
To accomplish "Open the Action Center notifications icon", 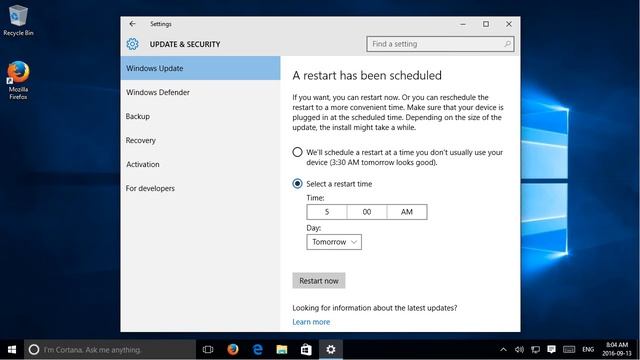I will click(x=551, y=349).
